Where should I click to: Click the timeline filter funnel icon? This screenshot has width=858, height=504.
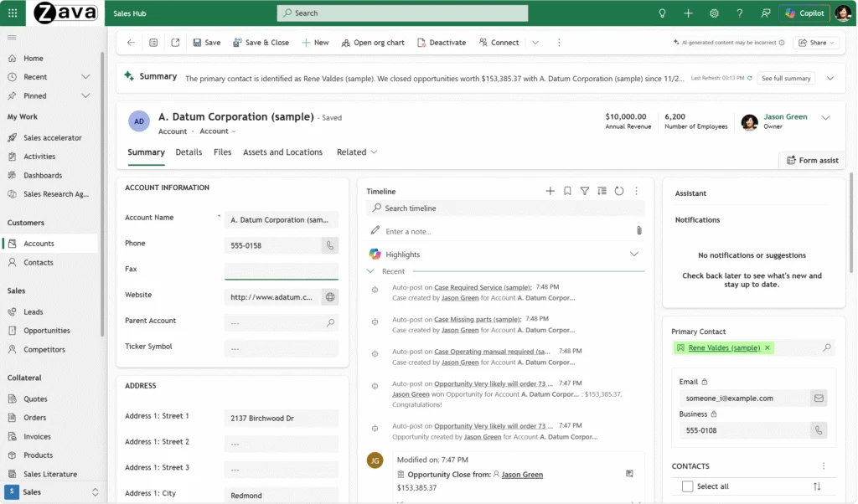[x=585, y=191]
